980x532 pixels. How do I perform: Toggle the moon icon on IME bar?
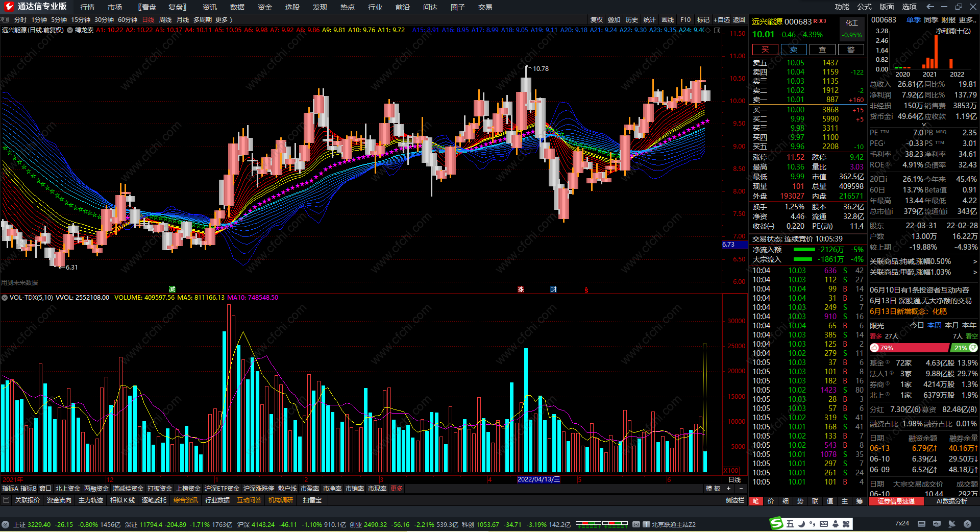click(802, 524)
